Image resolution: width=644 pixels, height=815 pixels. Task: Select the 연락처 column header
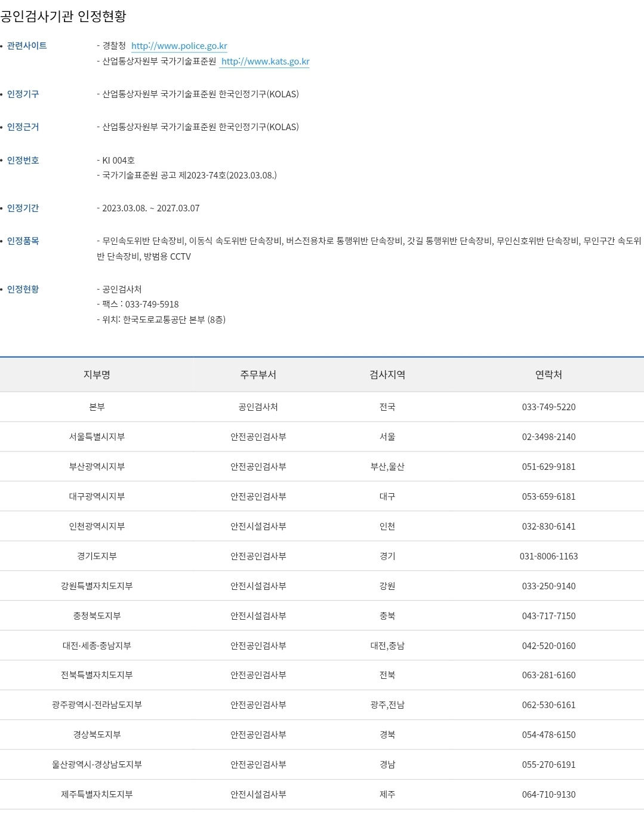tap(547, 375)
